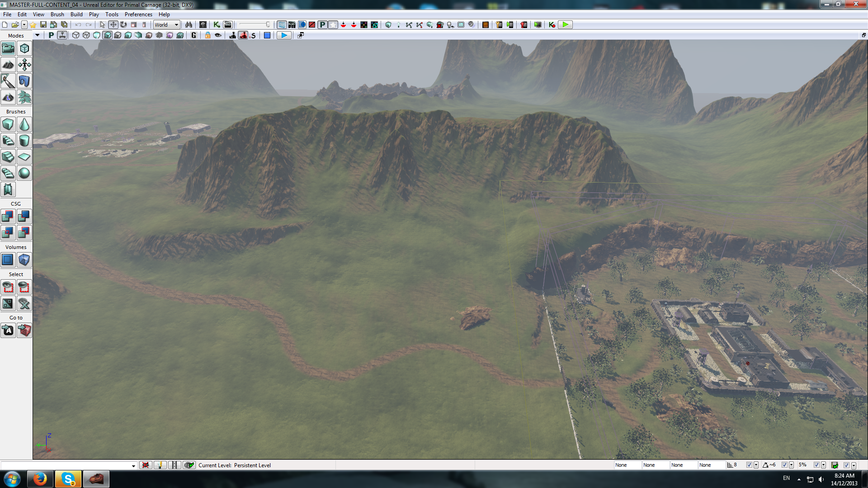Click the binoculars Find Actors icon

tap(189, 25)
